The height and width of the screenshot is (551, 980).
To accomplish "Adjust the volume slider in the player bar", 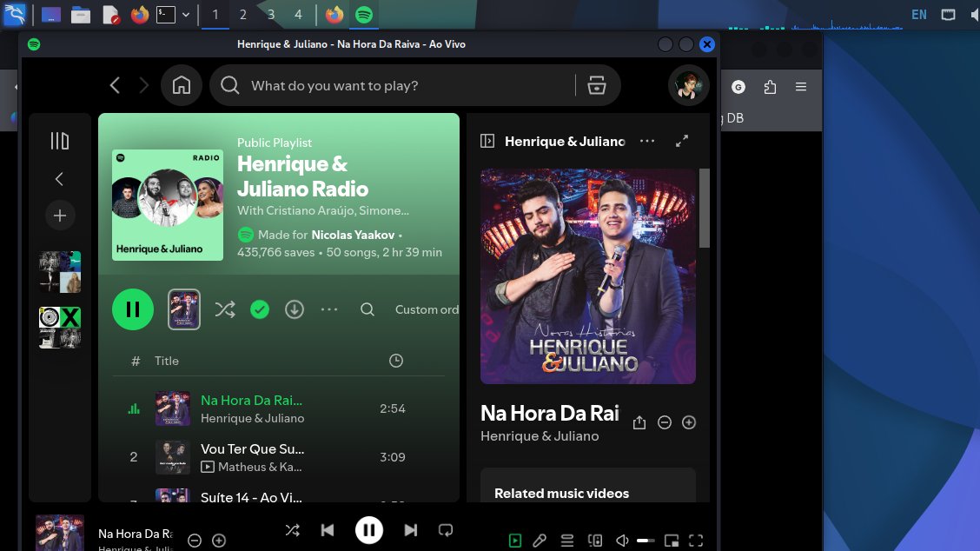I will click(x=646, y=541).
